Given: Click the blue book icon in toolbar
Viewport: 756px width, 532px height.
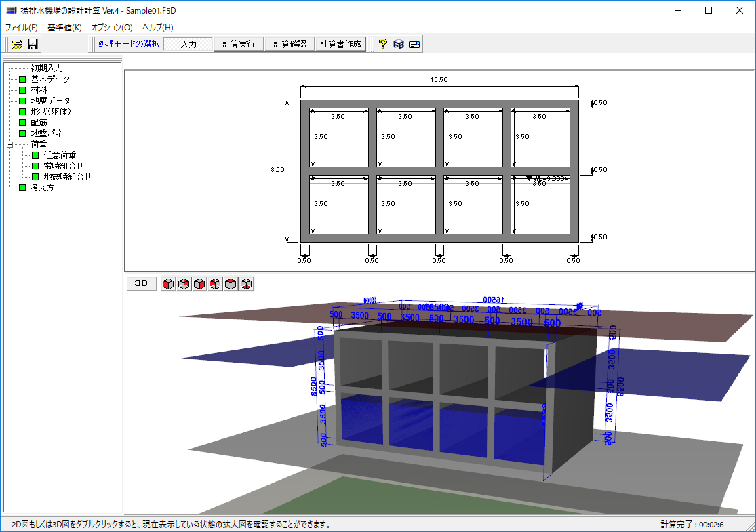Looking at the screenshot, I should pos(399,44).
